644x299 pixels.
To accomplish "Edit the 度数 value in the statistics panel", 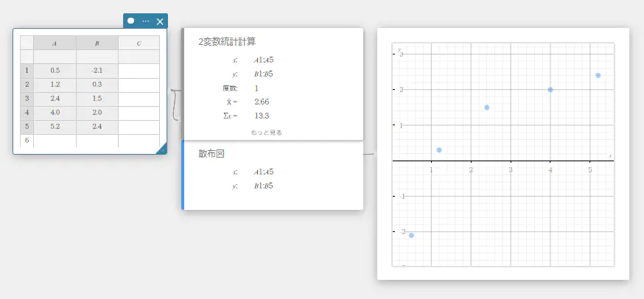I will (x=256, y=88).
